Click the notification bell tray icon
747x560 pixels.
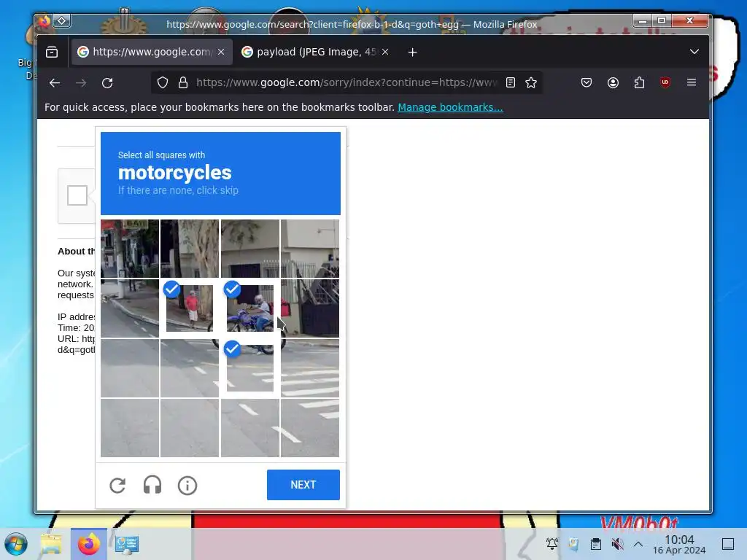(x=552, y=543)
